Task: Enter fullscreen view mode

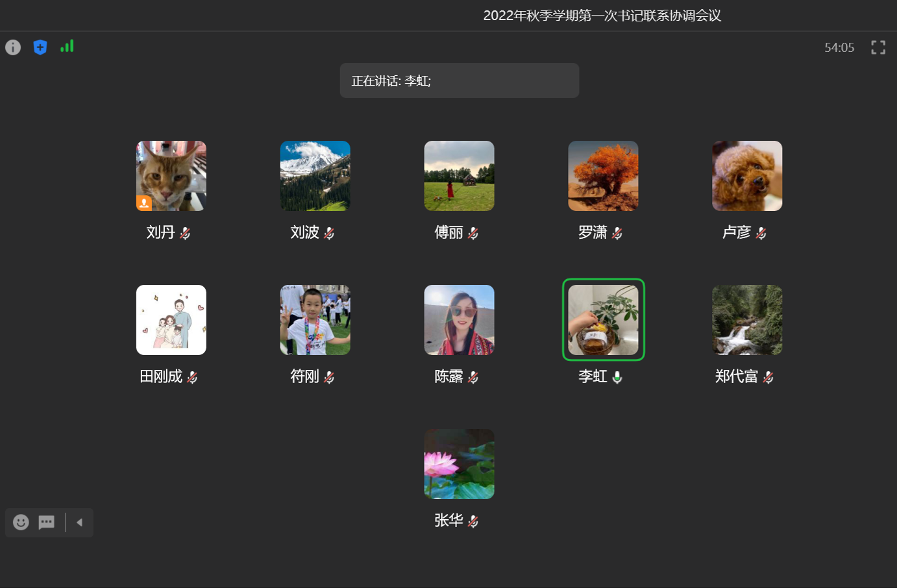Action: (878, 47)
